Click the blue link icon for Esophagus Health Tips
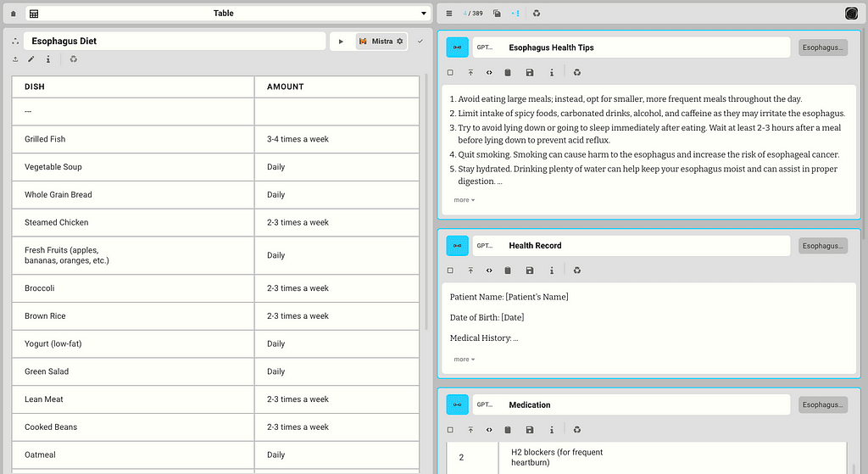This screenshot has height=474, width=868. (457, 47)
